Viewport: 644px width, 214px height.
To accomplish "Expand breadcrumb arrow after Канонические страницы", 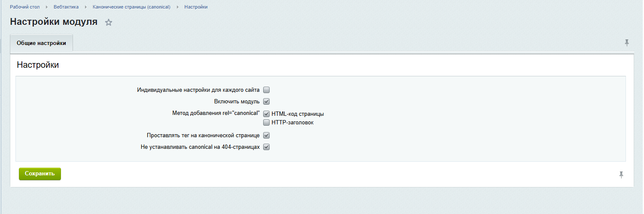I will (177, 7).
